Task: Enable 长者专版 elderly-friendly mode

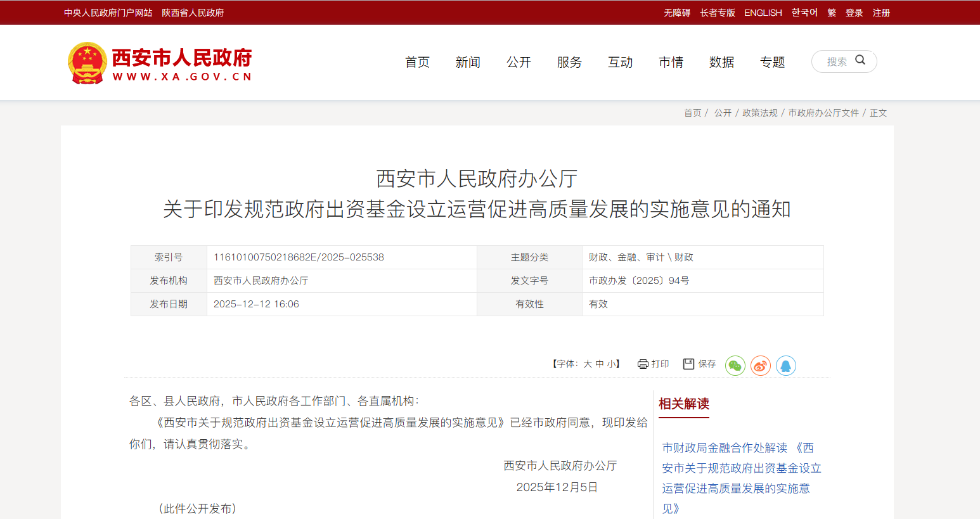Action: click(x=717, y=13)
